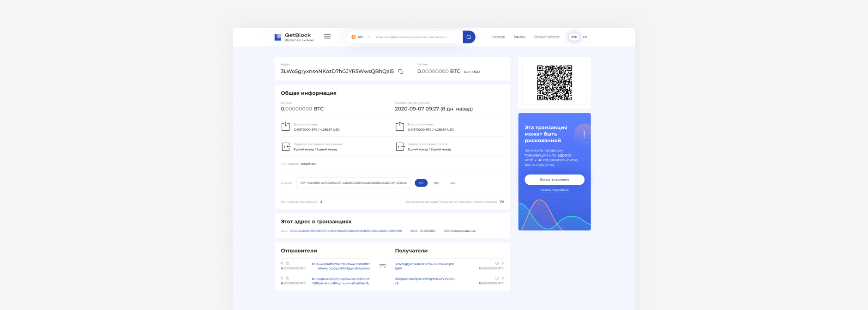Click the scripthash address type value

point(308,164)
